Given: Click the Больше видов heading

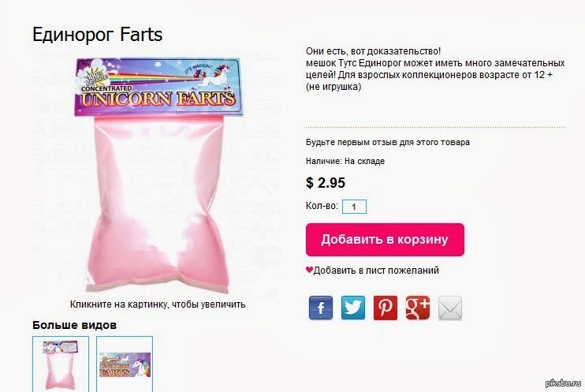Looking at the screenshot, I should click(x=75, y=325).
